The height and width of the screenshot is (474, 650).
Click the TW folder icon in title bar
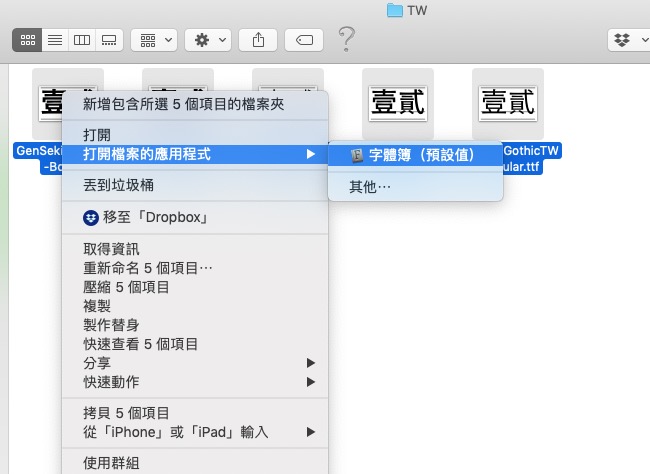tap(395, 10)
